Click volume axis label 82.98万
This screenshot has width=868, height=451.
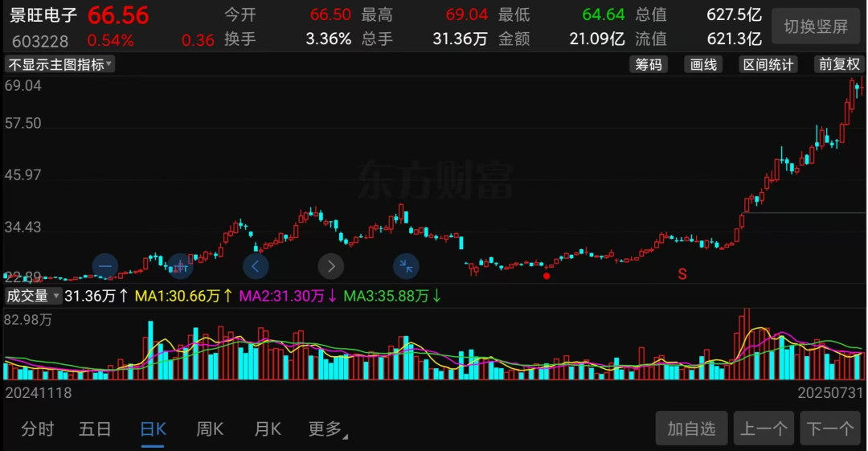click(27, 320)
